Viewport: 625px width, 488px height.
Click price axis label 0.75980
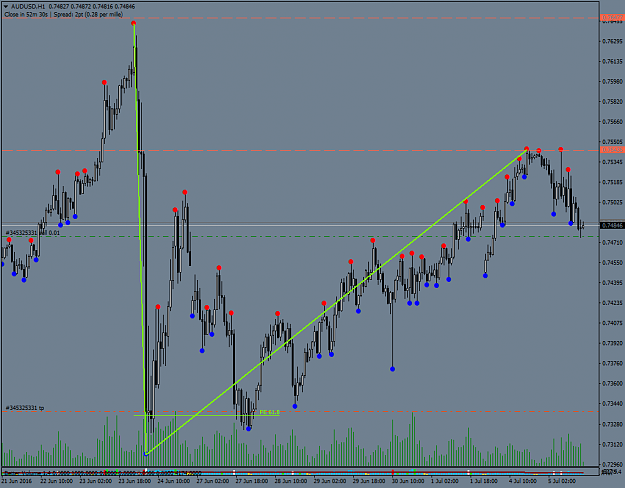click(613, 82)
